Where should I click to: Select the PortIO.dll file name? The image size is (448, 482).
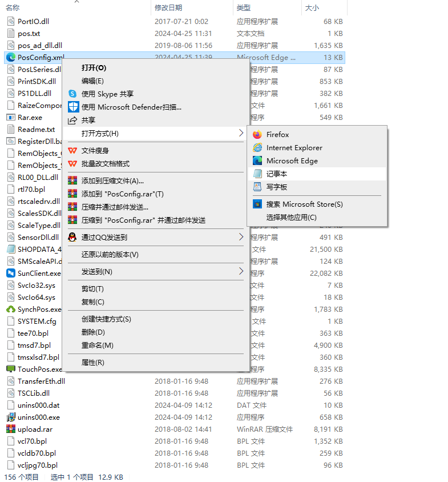pyautogui.click(x=33, y=22)
